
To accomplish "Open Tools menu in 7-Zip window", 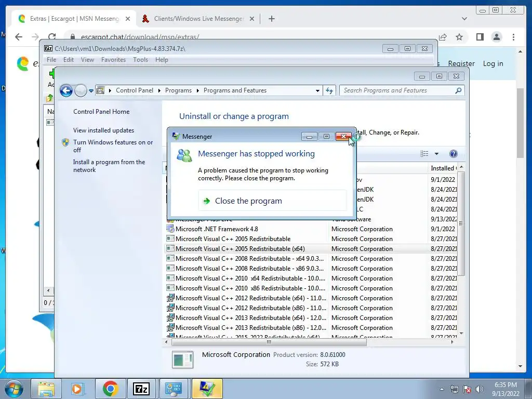I will click(x=140, y=60).
